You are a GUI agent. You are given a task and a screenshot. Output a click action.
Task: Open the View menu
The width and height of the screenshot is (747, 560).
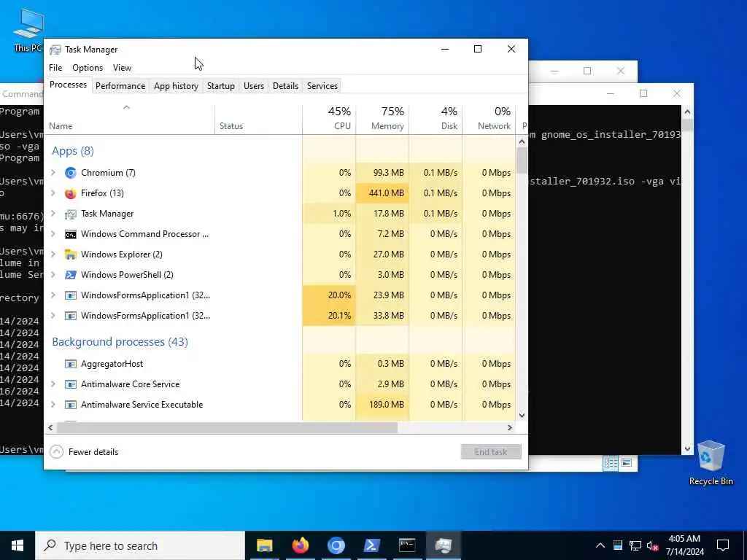pos(122,68)
